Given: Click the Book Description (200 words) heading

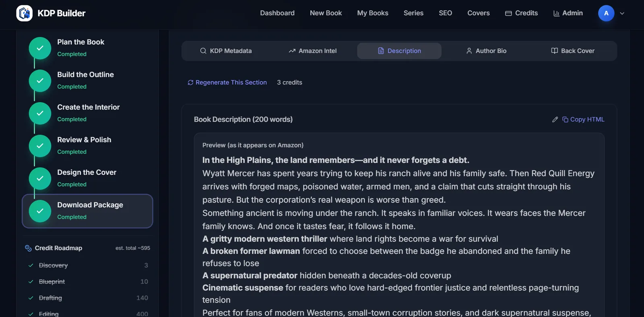Looking at the screenshot, I should pos(243,119).
